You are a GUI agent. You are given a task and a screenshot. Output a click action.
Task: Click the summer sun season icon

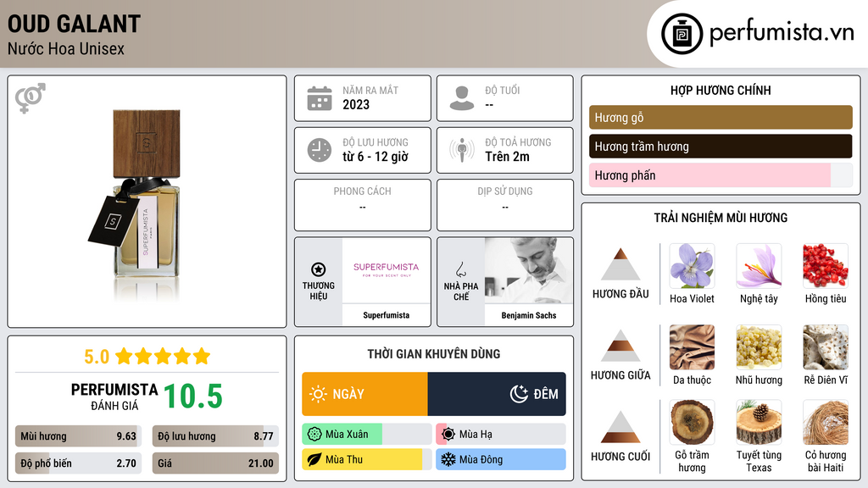[x=448, y=435]
